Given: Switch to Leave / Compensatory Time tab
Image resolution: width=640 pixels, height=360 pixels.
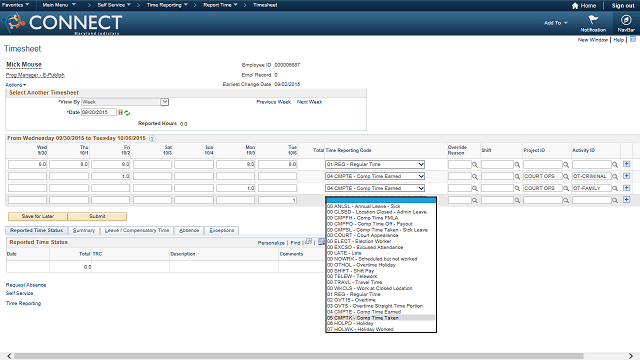Looking at the screenshot, I should (x=137, y=231).
